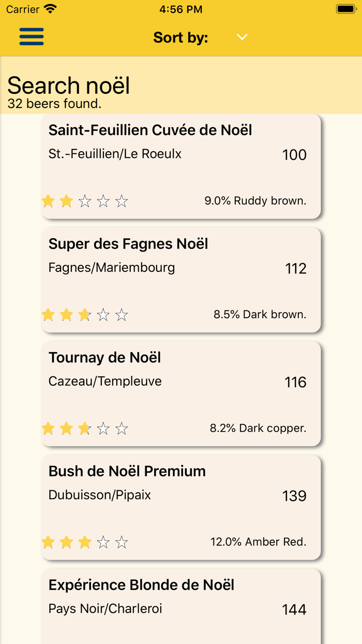Tap the 32 beers found label
362x644 pixels.
(54, 104)
